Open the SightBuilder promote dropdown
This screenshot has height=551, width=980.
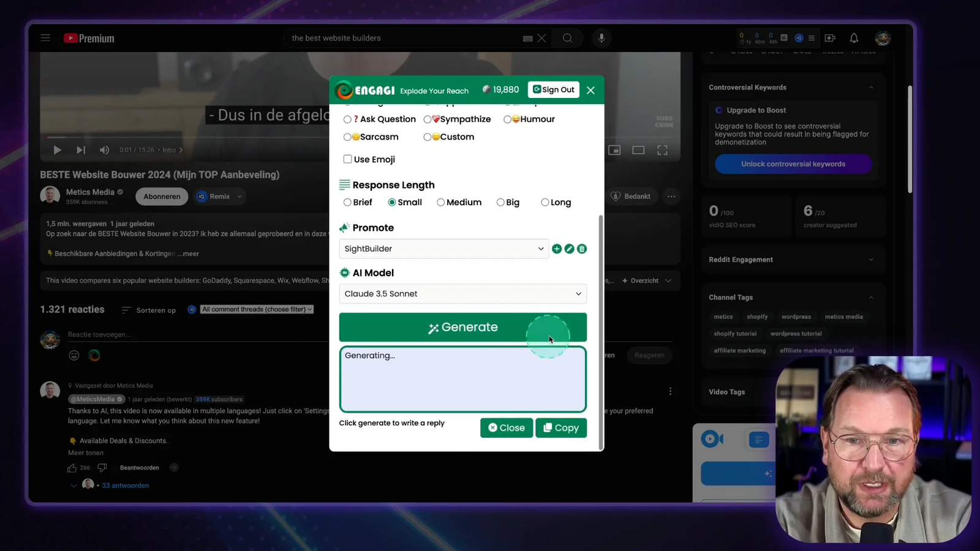click(x=444, y=249)
